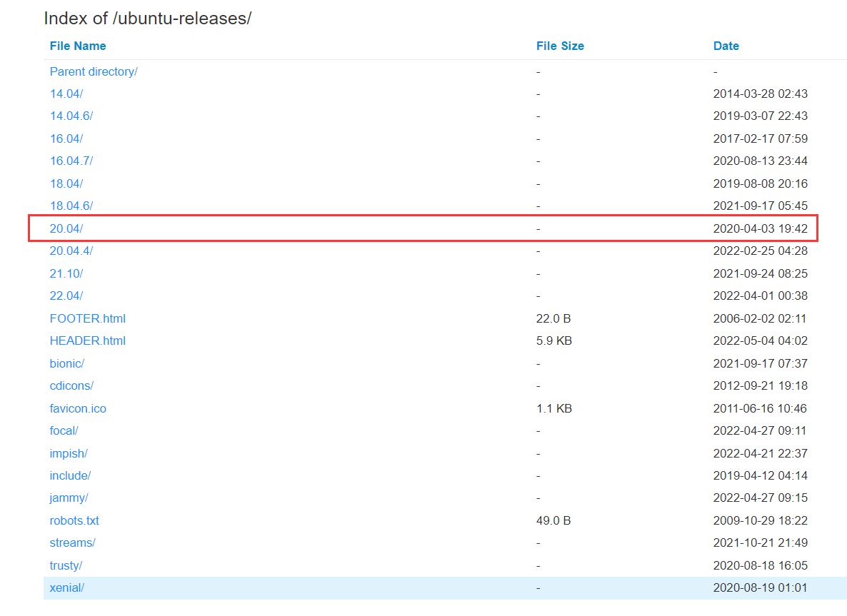847x616 pixels.
Task: Click date 2021-09-24 08:25 of 21.10/
Action: (x=760, y=273)
